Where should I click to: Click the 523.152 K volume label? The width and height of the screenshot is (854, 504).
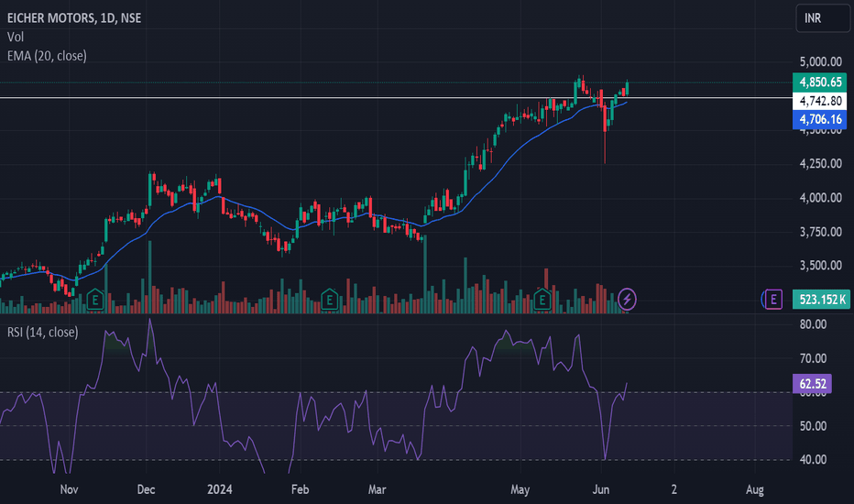pyautogui.click(x=821, y=299)
